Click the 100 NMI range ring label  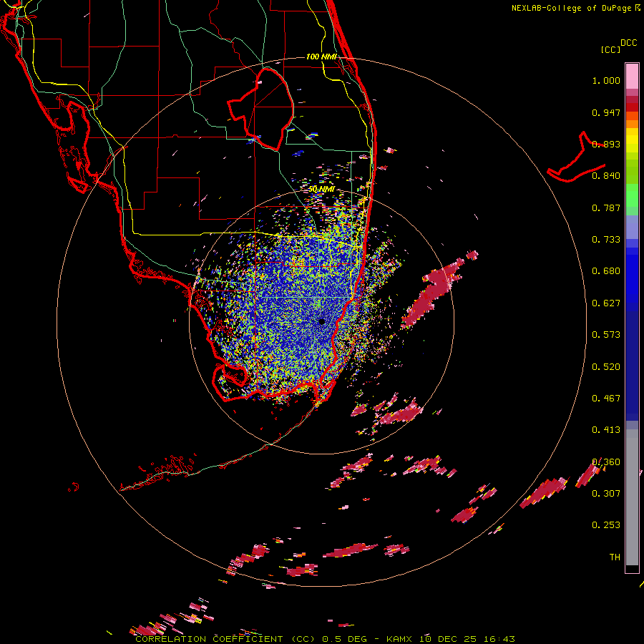tap(321, 57)
